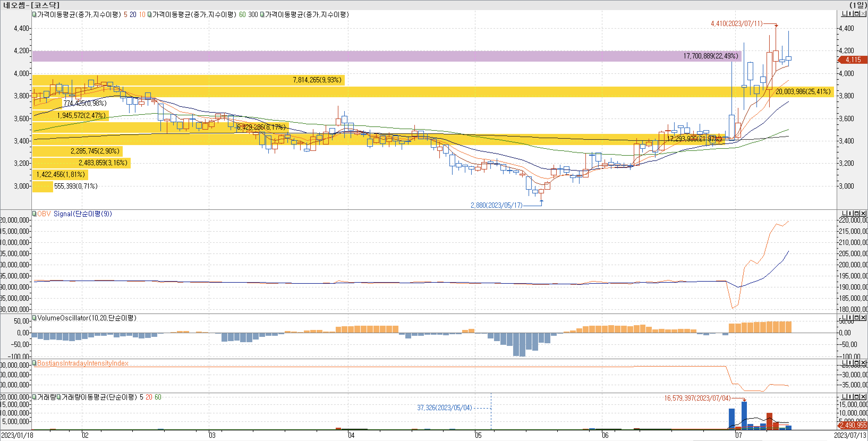Toggle the VolumeOscillator indicator box
The image size is (868, 441).
[x=34, y=318]
